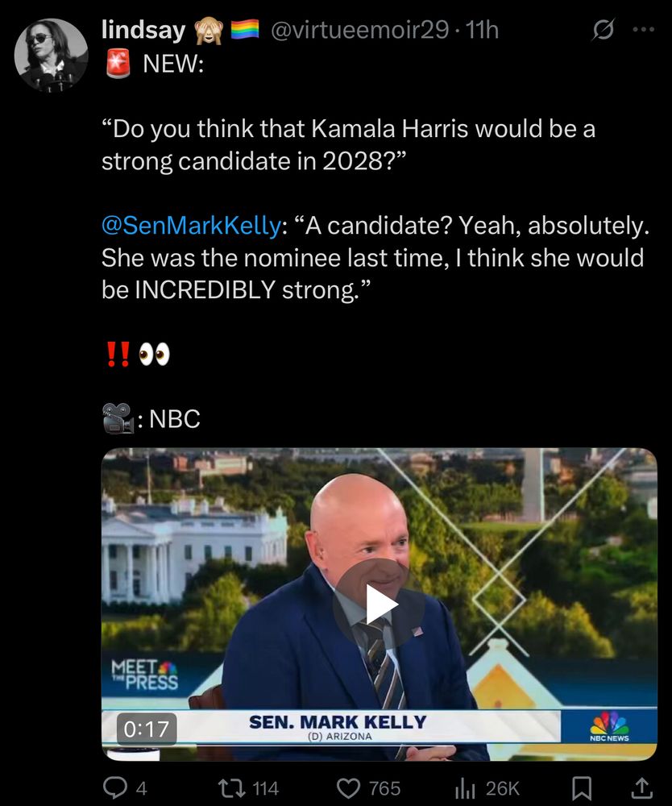Open lindsay's profile picture
The image size is (672, 806).
[x=51, y=56]
